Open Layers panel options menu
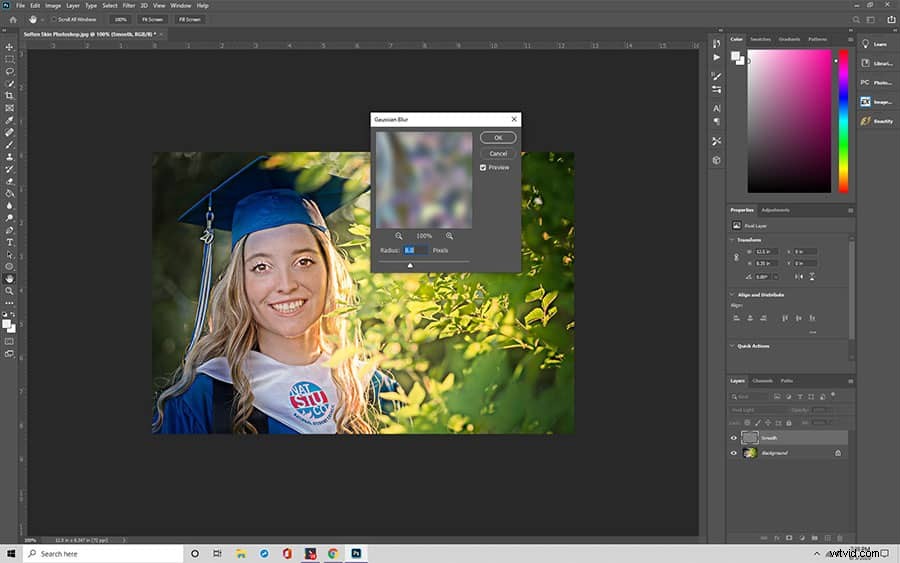This screenshot has width=900, height=563. pos(850,381)
